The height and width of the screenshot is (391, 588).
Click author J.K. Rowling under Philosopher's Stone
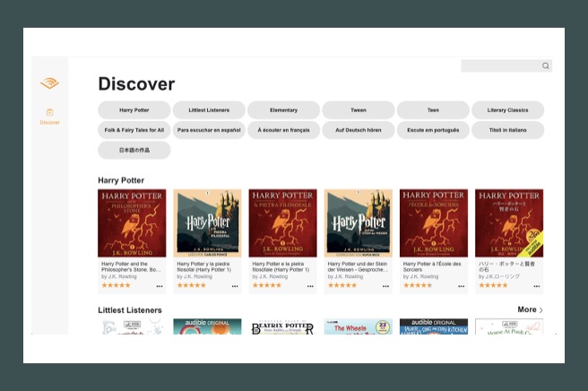119,276
